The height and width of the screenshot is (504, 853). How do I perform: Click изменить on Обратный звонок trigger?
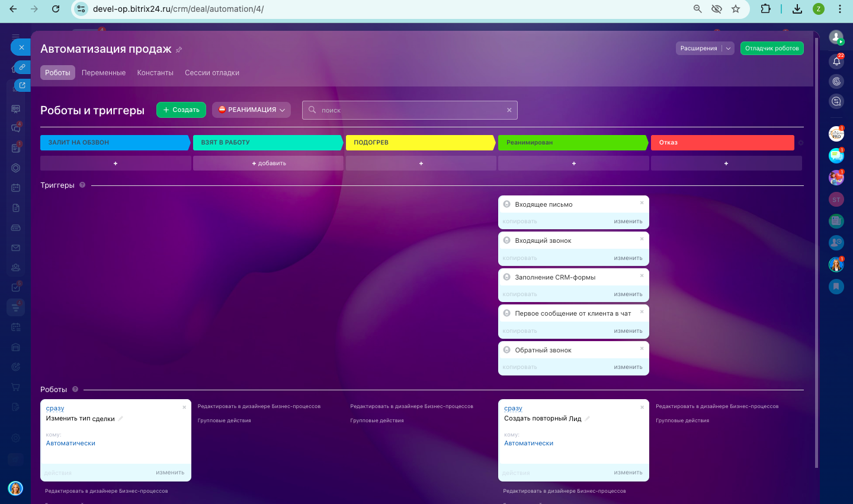click(628, 367)
